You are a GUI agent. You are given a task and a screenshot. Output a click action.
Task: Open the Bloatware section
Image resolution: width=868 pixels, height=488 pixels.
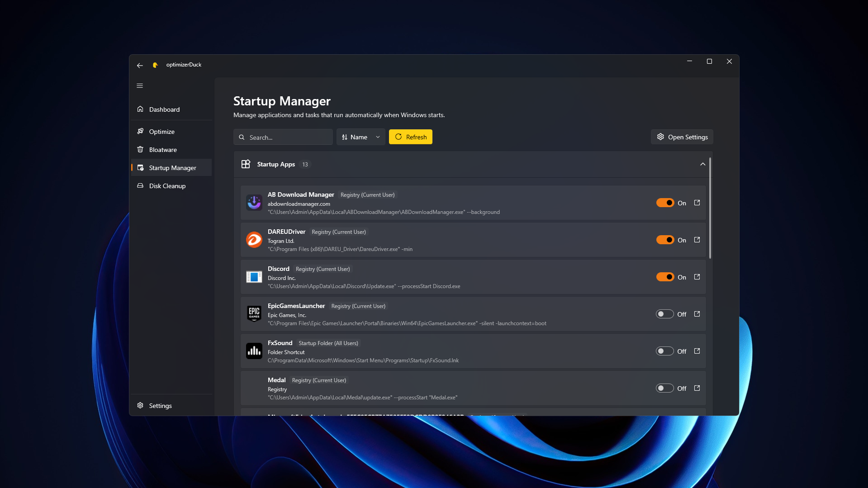pos(163,150)
